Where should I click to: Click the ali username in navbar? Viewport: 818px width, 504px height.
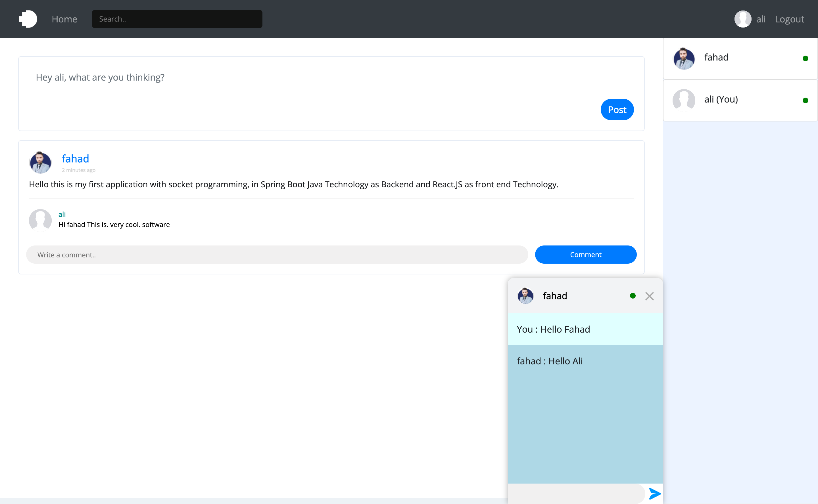tap(761, 19)
